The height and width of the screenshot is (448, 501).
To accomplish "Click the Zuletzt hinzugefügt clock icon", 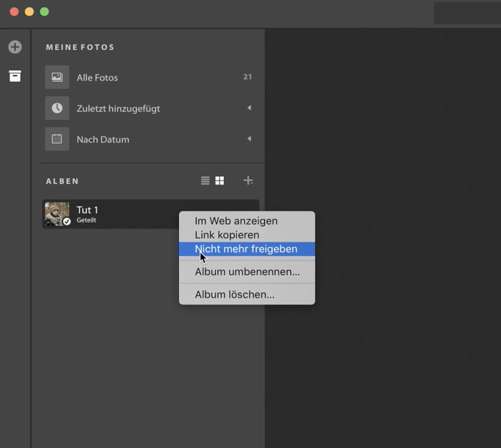I will click(57, 108).
